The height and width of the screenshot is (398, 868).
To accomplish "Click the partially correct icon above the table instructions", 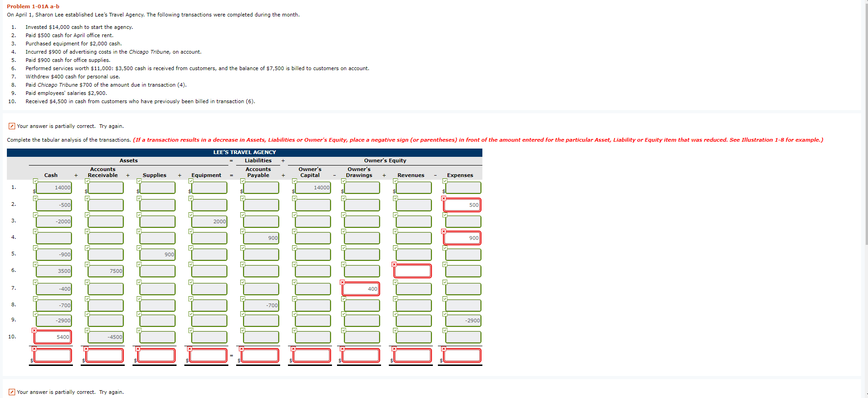I will point(12,126).
